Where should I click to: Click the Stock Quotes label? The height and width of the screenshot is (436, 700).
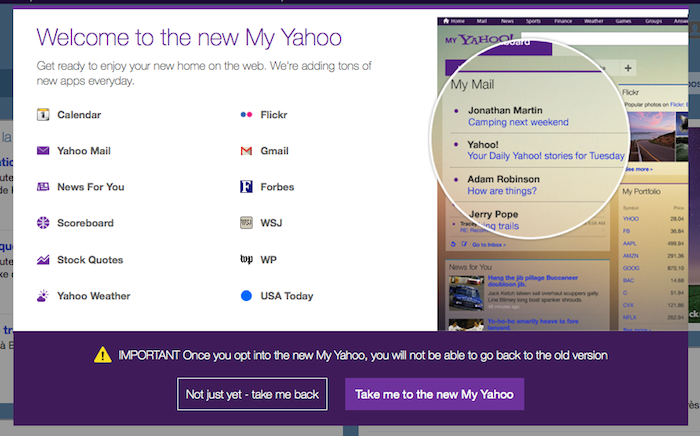(90, 260)
